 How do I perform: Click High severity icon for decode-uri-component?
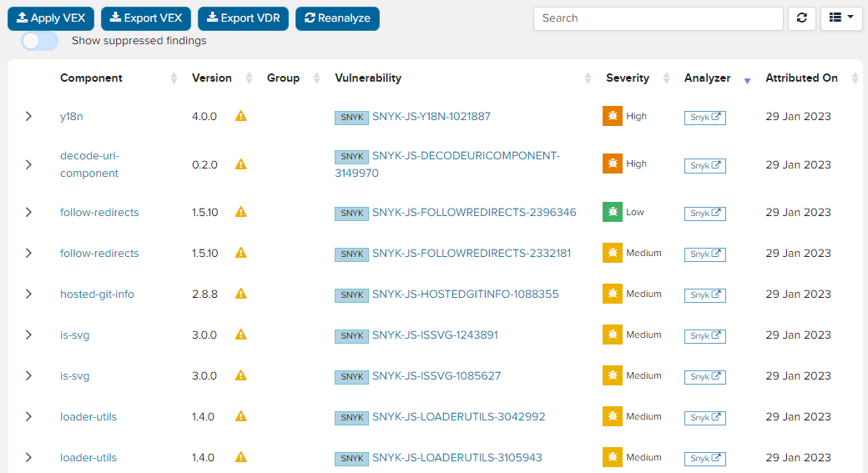(x=613, y=164)
